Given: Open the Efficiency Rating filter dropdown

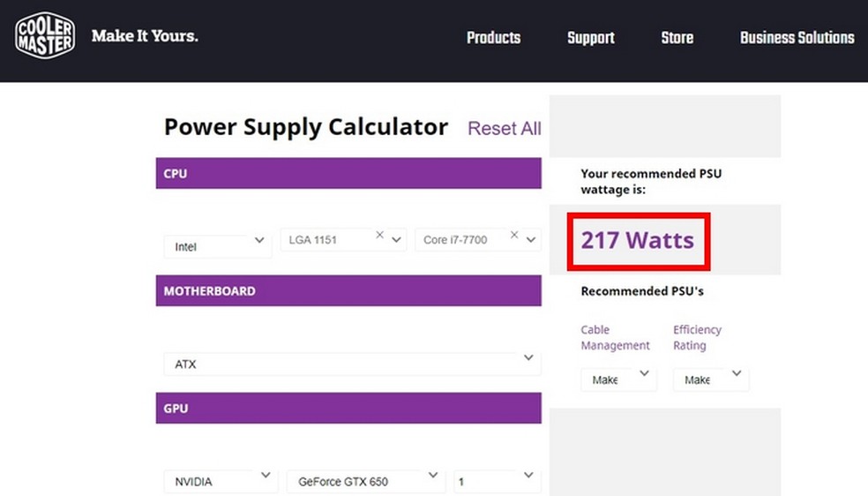Looking at the screenshot, I should coord(711,380).
